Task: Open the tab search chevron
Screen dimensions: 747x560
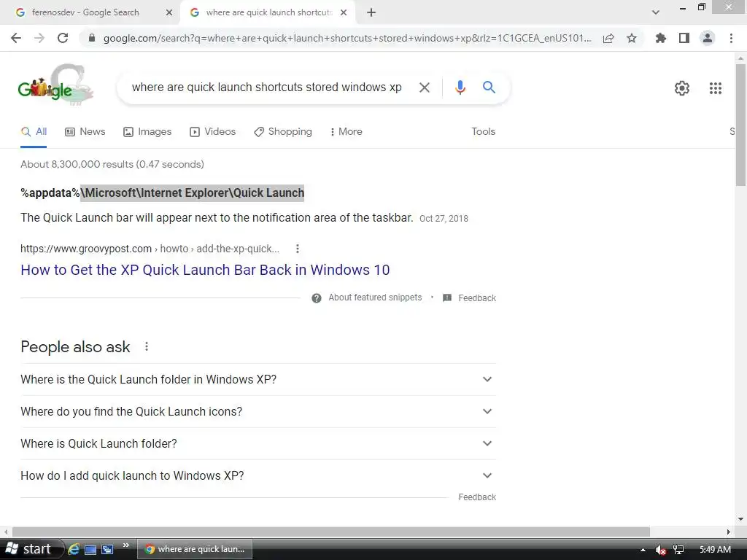Action: [656, 12]
